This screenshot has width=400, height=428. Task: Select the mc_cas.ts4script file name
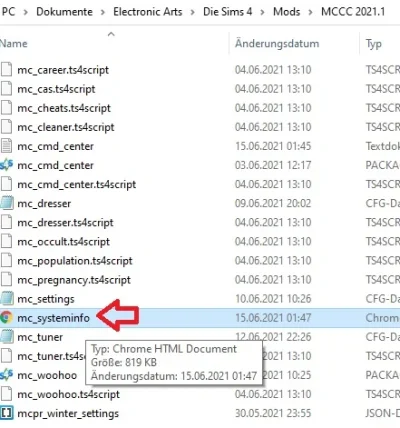pos(56,89)
